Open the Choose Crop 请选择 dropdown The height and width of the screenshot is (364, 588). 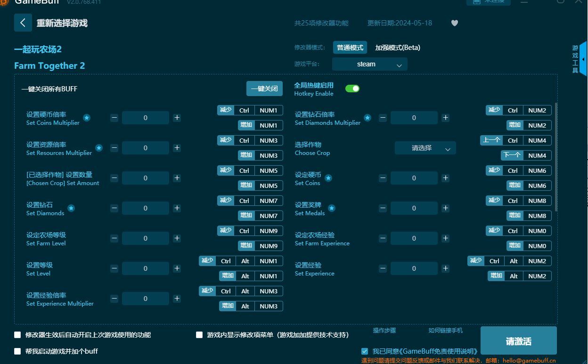pyautogui.click(x=425, y=148)
